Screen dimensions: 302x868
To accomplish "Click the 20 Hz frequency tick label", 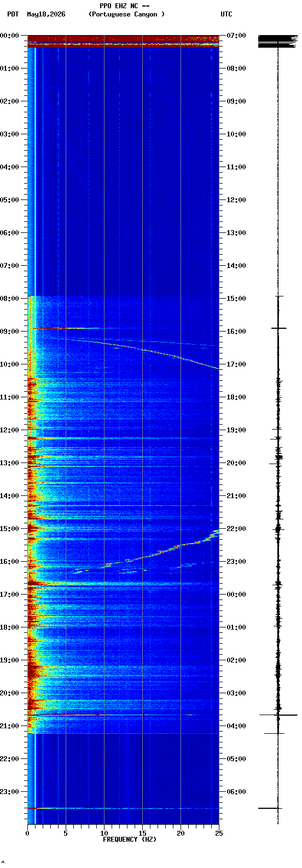I will point(181,833).
